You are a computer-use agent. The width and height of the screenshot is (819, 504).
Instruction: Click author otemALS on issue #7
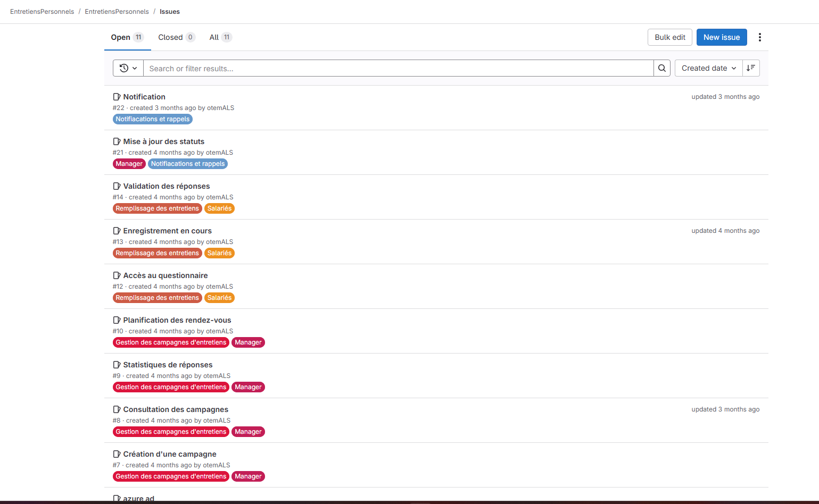217,465
